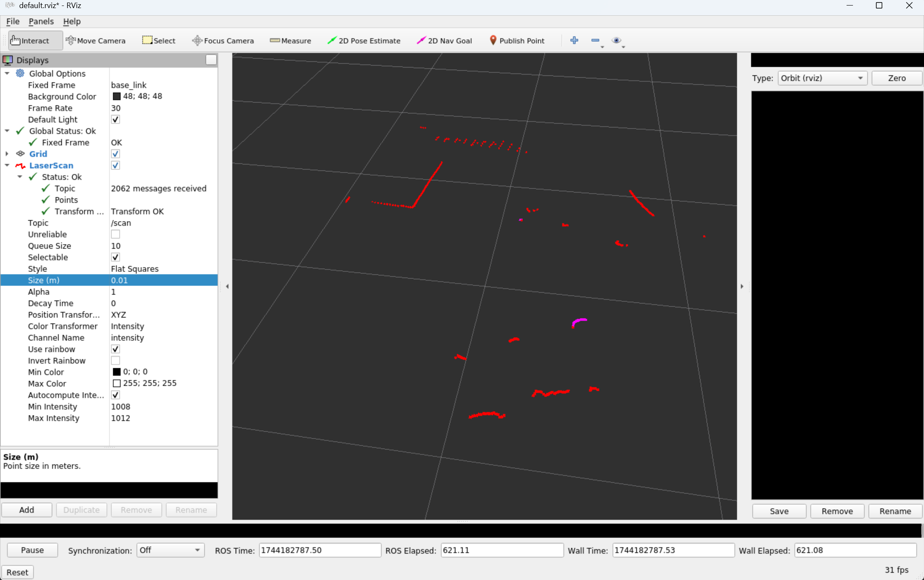Open the Synchronization dropdown

coord(170,550)
